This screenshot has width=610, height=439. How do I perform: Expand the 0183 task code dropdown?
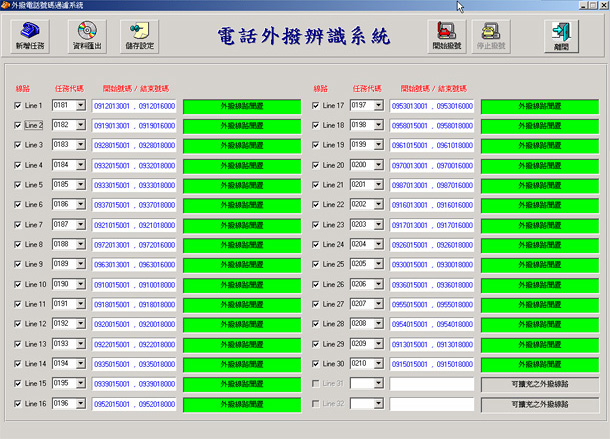coord(81,145)
